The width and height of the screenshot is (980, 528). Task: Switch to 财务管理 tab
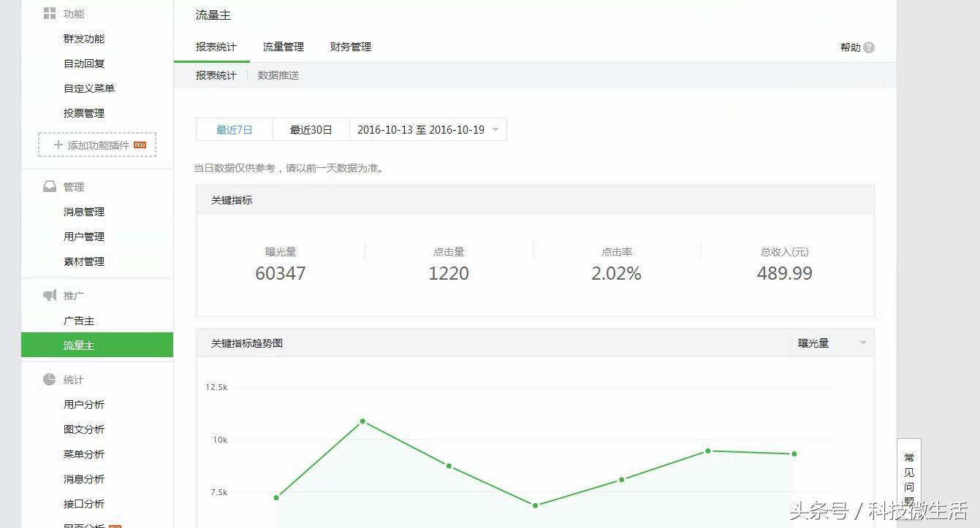tap(351, 47)
